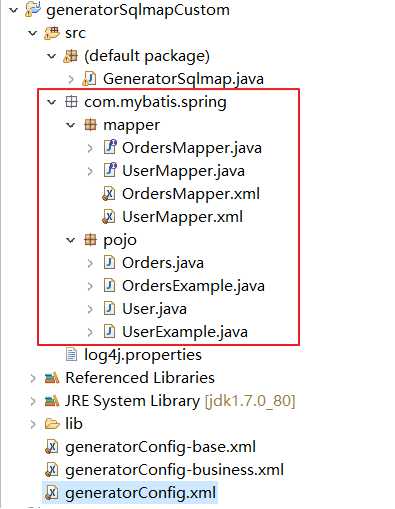Screen dimensions: 395x509
Task: Click the src source folder icon
Action: point(52,33)
